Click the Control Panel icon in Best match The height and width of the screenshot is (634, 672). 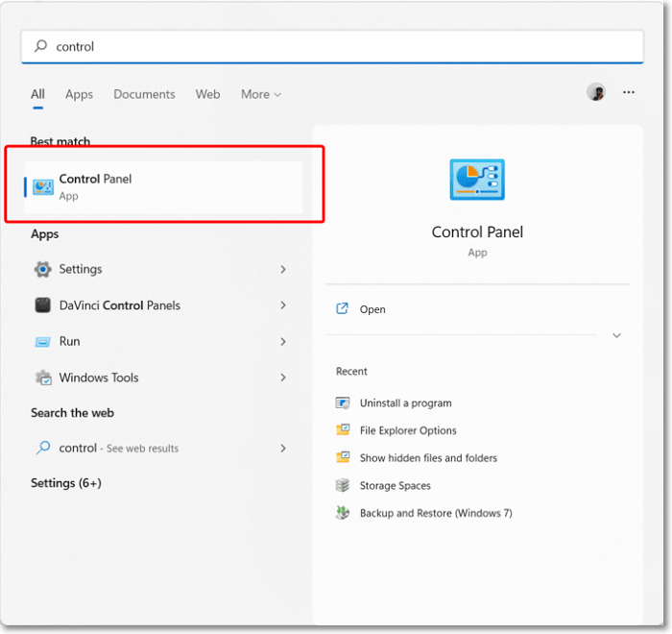tap(43, 186)
